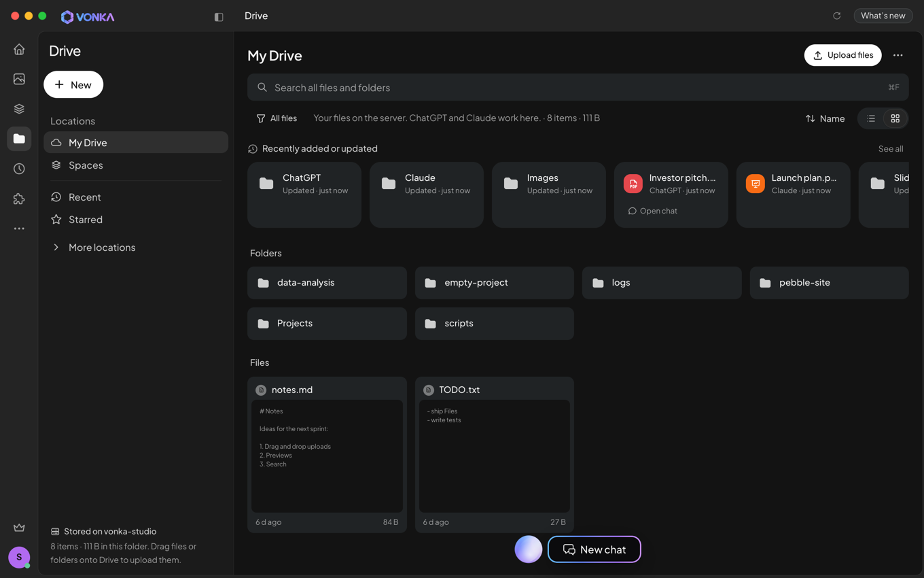Image resolution: width=924 pixels, height=578 pixels.
Task: Select My Drive in Locations
Action: click(136, 142)
